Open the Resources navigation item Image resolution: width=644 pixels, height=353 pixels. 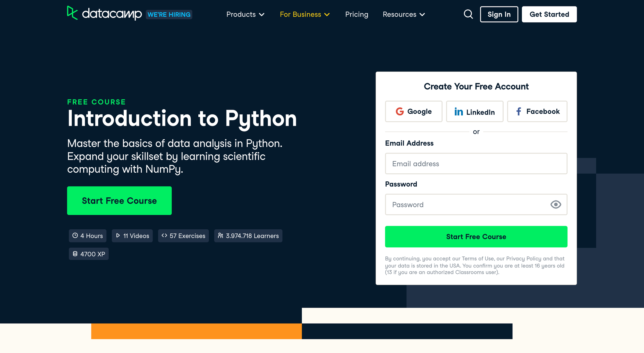click(x=404, y=14)
